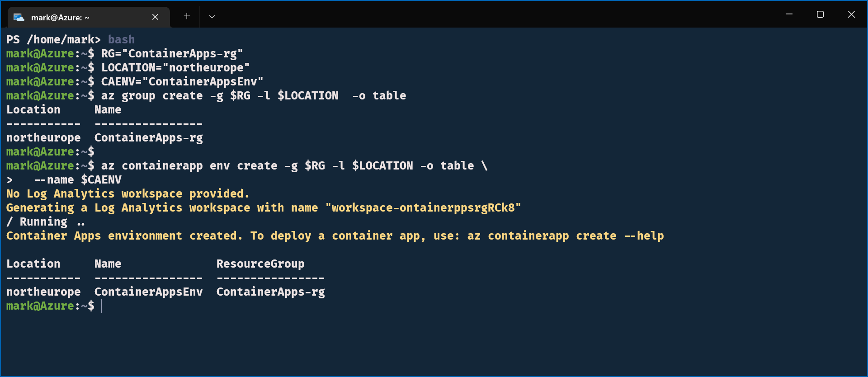Click the cursor after the last prompt

click(x=102, y=306)
